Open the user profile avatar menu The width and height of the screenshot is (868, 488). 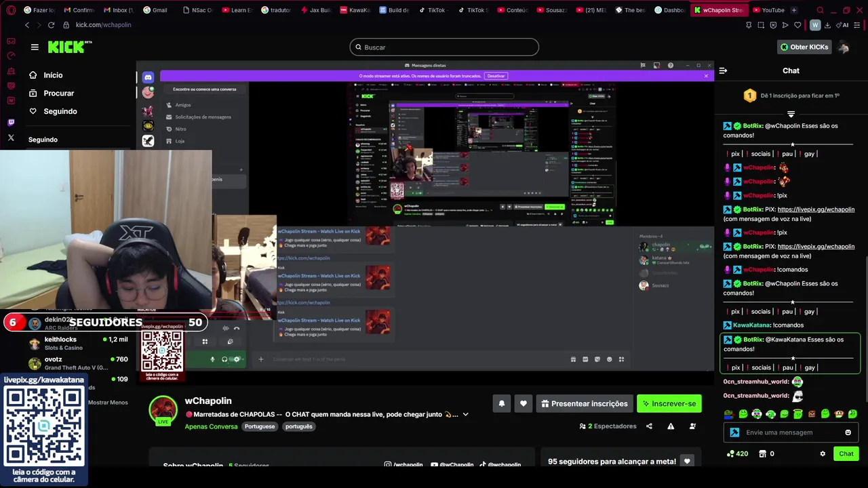[844, 47]
